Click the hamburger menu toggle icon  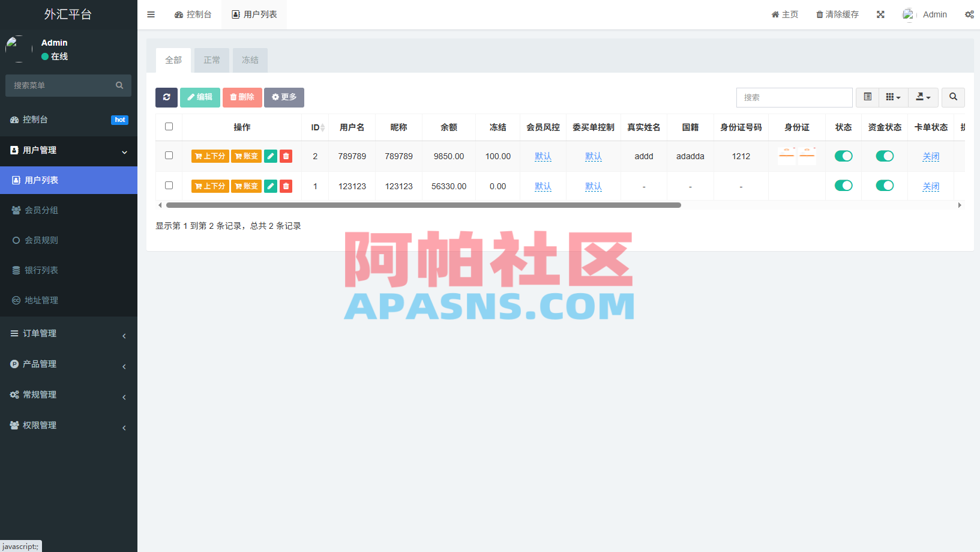point(151,14)
